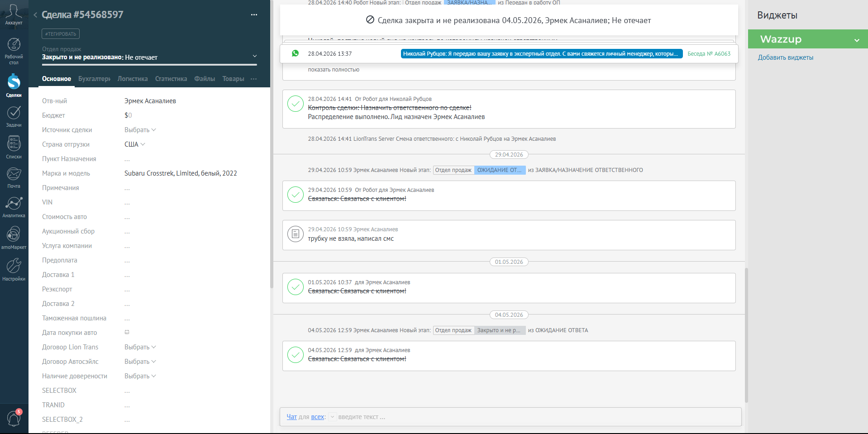Open the Задачи section
Image resolution: width=868 pixels, height=434 pixels.
(x=14, y=116)
